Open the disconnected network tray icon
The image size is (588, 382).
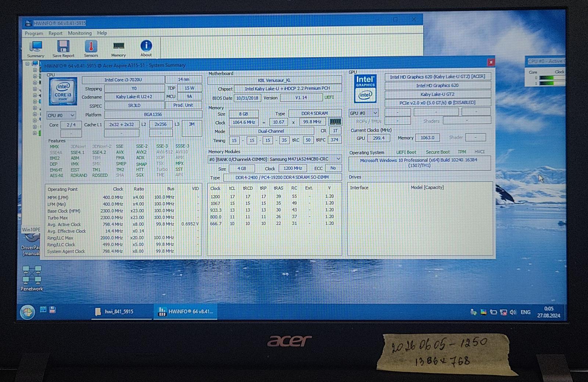[x=503, y=312]
